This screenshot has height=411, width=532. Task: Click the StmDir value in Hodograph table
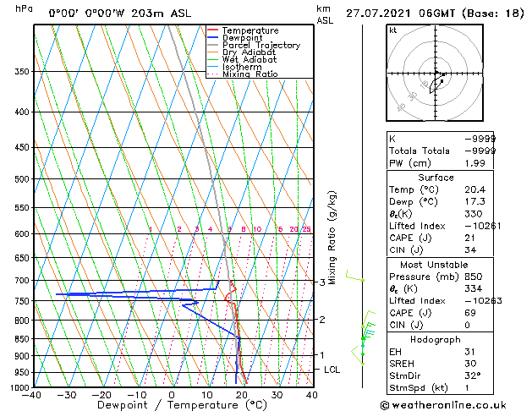click(473, 375)
